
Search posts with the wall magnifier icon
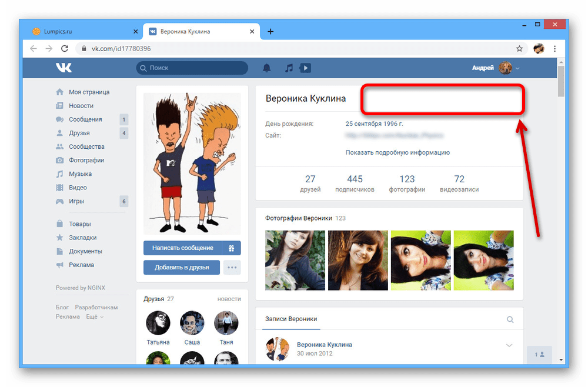[x=510, y=319]
